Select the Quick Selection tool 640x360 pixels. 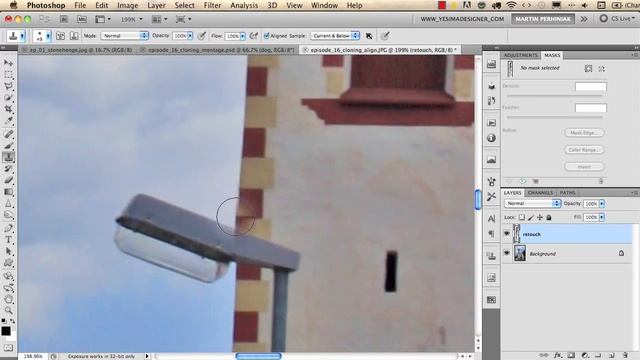[x=8, y=98]
